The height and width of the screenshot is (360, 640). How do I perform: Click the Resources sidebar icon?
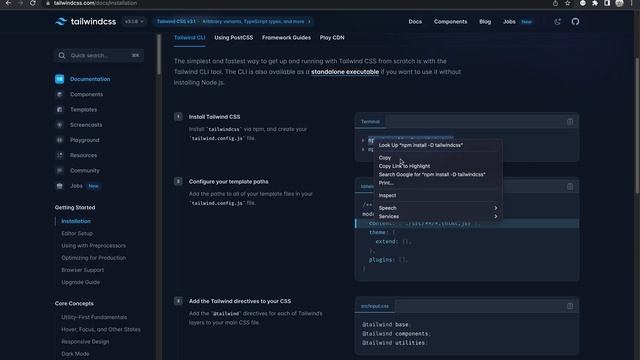click(60, 155)
